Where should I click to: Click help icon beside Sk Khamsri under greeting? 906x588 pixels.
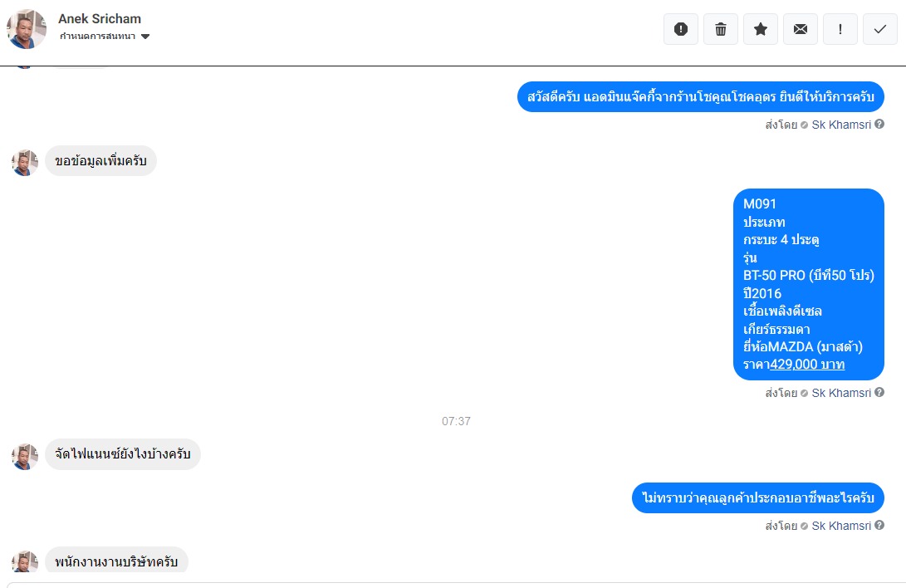[x=879, y=125]
